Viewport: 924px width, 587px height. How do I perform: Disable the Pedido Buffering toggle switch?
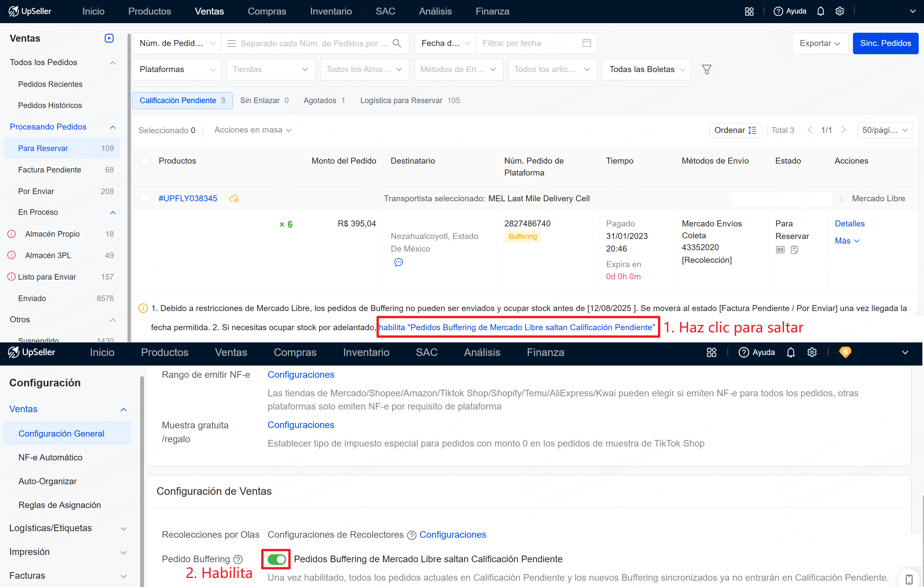pos(276,559)
